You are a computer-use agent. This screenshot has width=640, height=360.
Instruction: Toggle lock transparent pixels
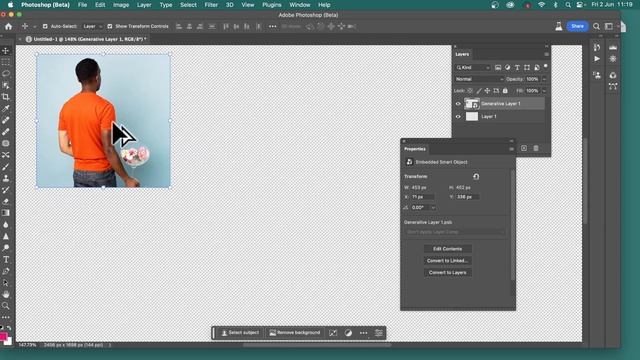pos(470,91)
